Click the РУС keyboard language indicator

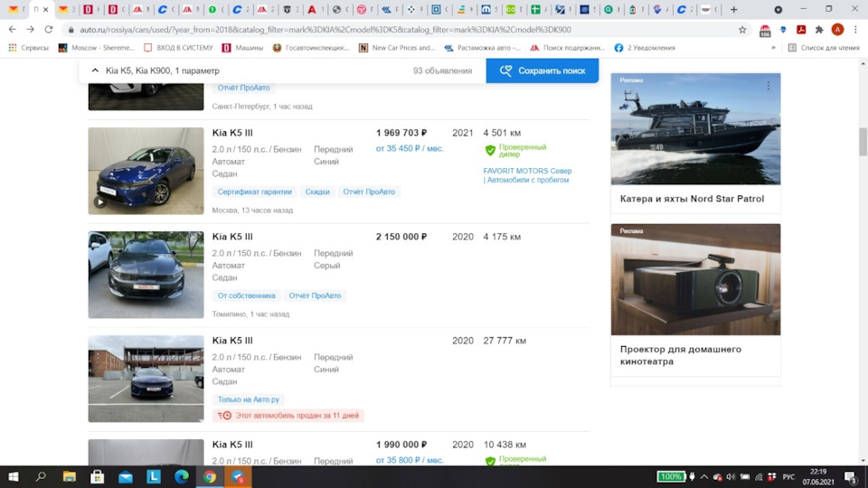788,477
